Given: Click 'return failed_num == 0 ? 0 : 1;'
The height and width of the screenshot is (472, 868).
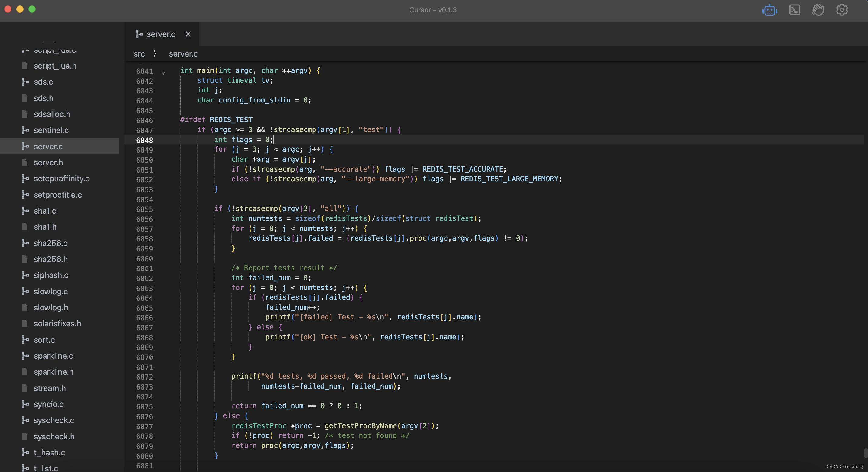Looking at the screenshot, I should click(296, 406).
